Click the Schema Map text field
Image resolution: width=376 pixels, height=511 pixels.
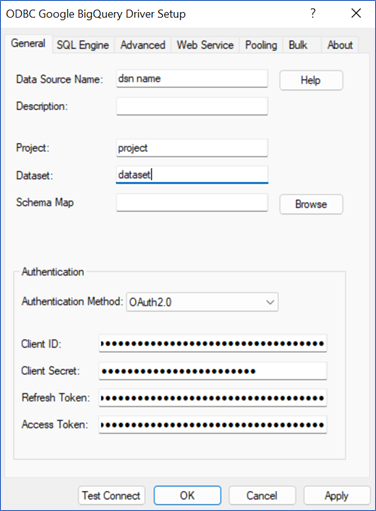pyautogui.click(x=192, y=202)
